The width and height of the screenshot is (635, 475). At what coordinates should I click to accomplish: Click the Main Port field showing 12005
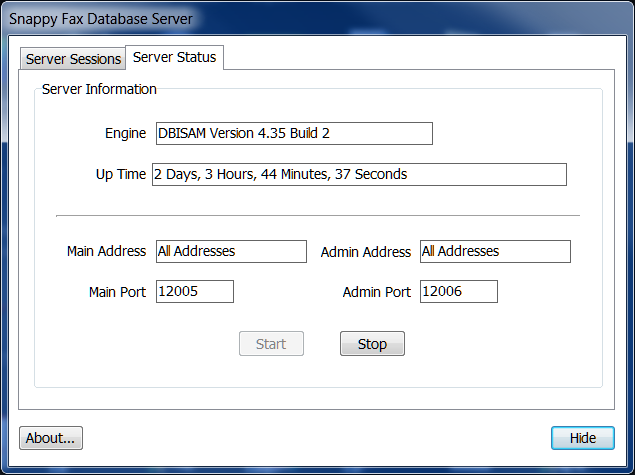pyautogui.click(x=195, y=291)
